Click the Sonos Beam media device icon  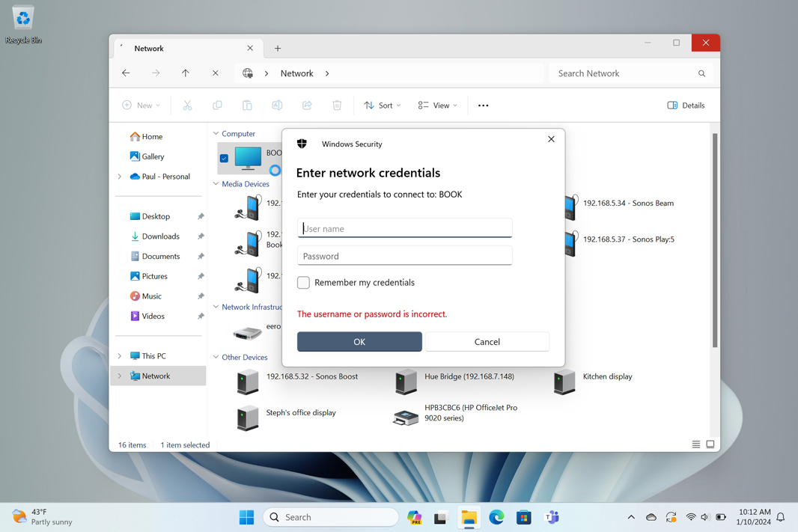[570, 207]
